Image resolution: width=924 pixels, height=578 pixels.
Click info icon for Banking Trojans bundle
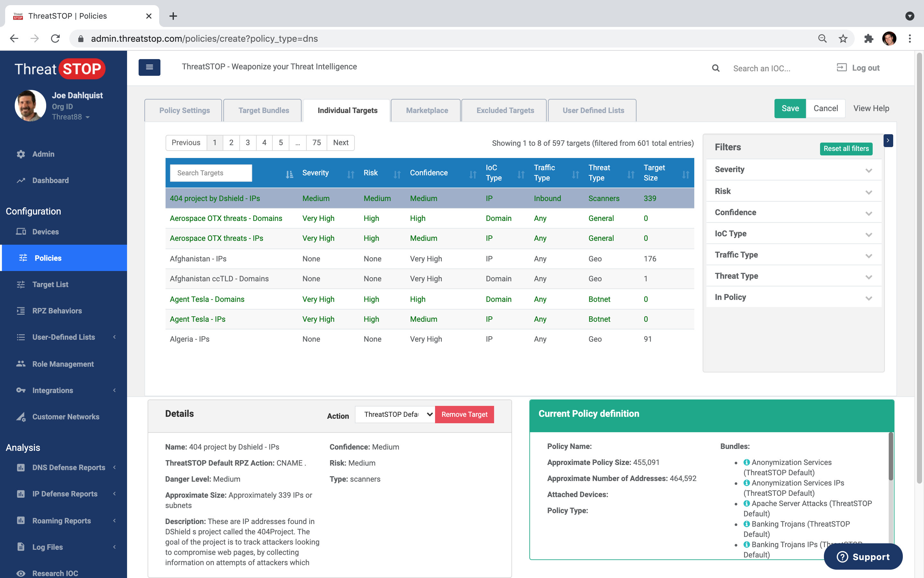747,524
